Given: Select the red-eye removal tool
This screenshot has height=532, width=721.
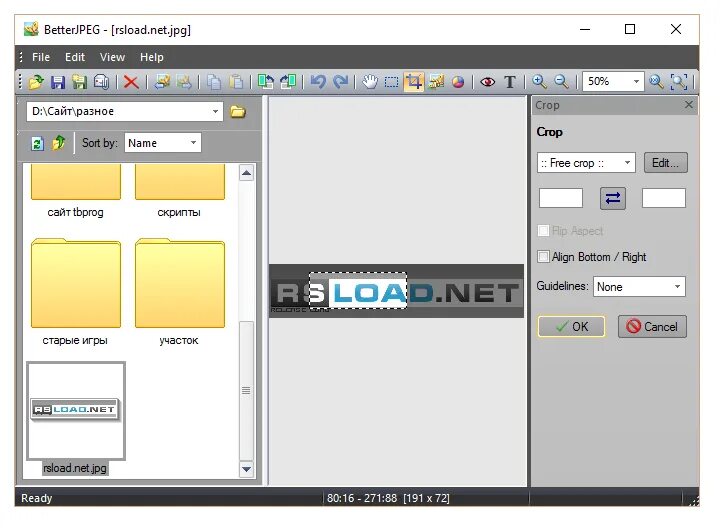Looking at the screenshot, I should point(487,82).
